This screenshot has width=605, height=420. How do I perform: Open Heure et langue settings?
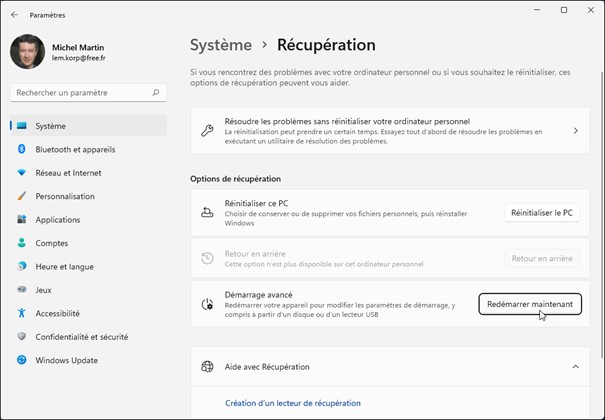65,267
